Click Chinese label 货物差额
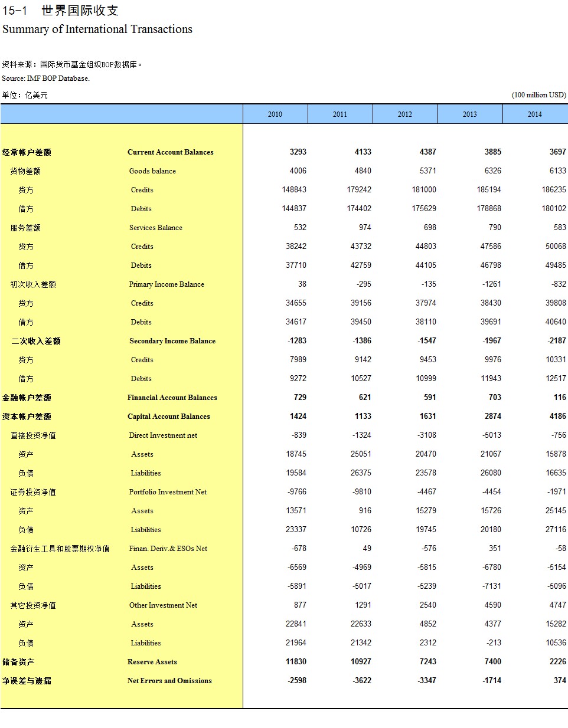This screenshot has width=568, height=728. tap(25, 171)
